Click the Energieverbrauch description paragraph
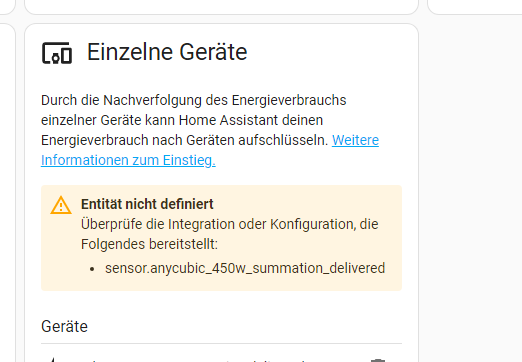522x362 pixels. 210,130
